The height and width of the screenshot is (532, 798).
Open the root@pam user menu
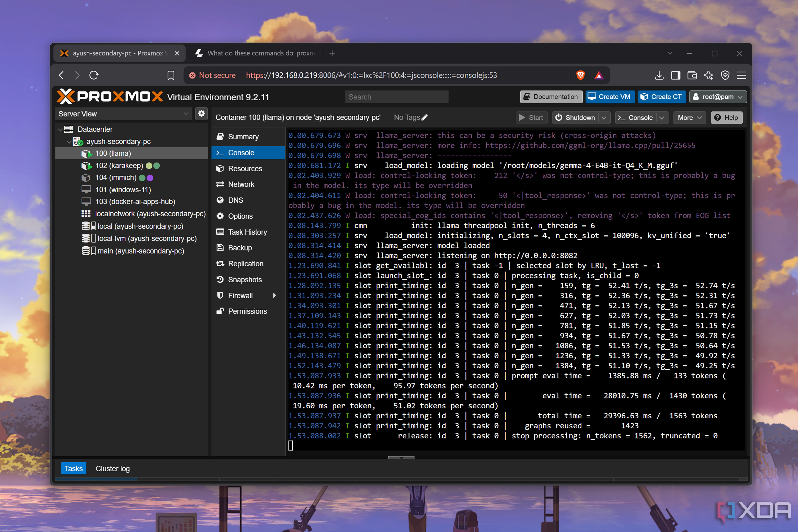point(718,97)
